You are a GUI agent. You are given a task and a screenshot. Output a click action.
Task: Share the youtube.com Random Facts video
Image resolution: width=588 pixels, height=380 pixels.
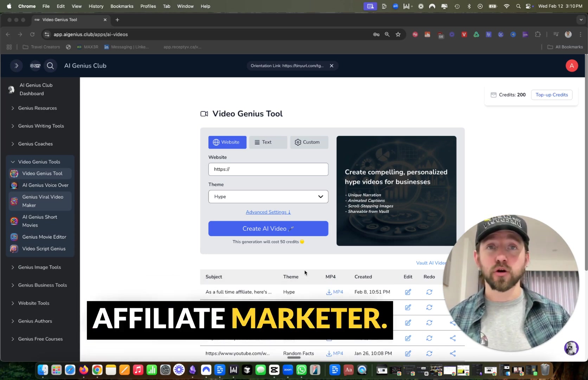(453, 354)
